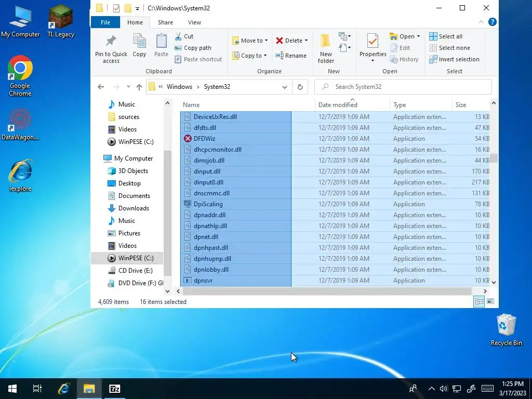Switch to large thumbnails view icon
The height and width of the screenshot is (399, 532).
(490, 301)
